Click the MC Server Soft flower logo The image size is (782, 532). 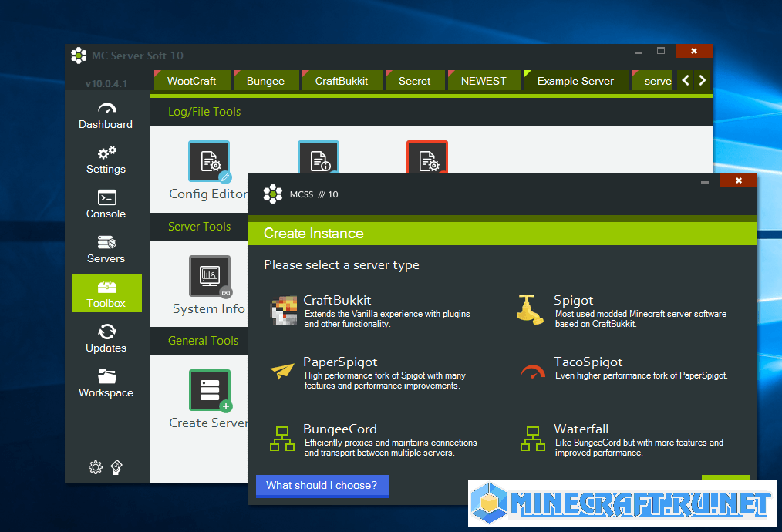79,56
